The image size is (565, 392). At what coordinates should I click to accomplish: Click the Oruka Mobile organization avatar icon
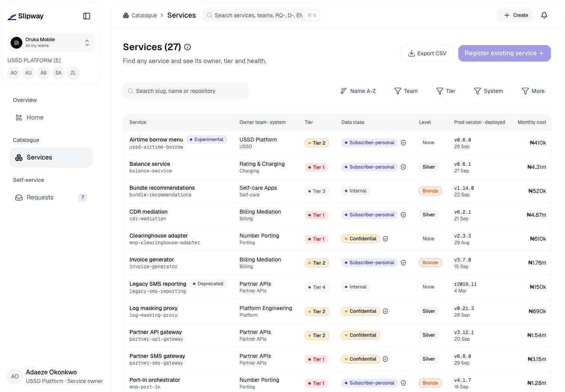(16, 42)
